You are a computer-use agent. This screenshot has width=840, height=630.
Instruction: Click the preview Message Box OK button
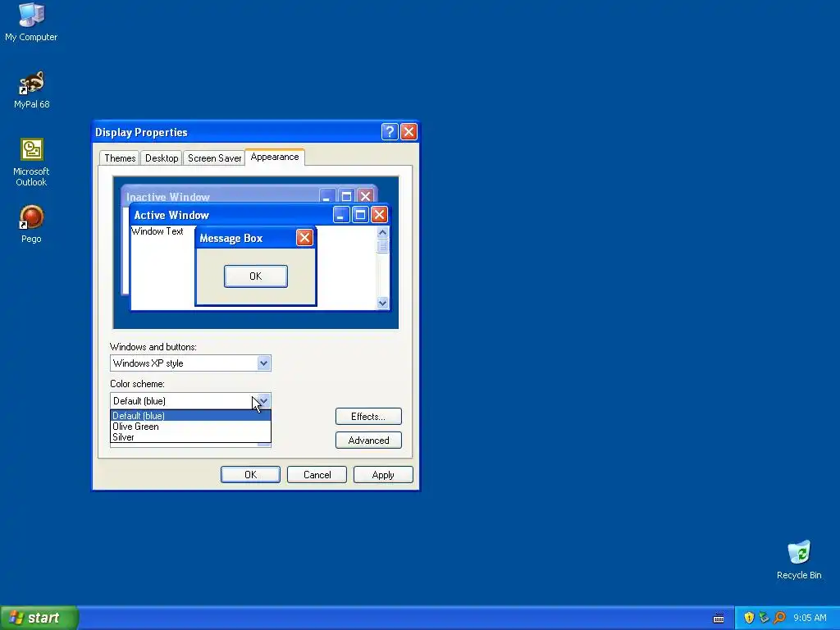[x=256, y=276]
